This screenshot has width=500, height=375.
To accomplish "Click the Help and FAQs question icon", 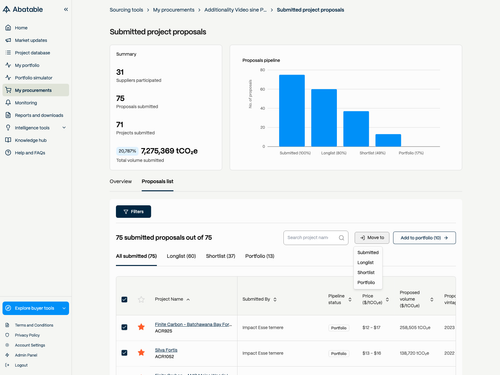I will 8,153.
